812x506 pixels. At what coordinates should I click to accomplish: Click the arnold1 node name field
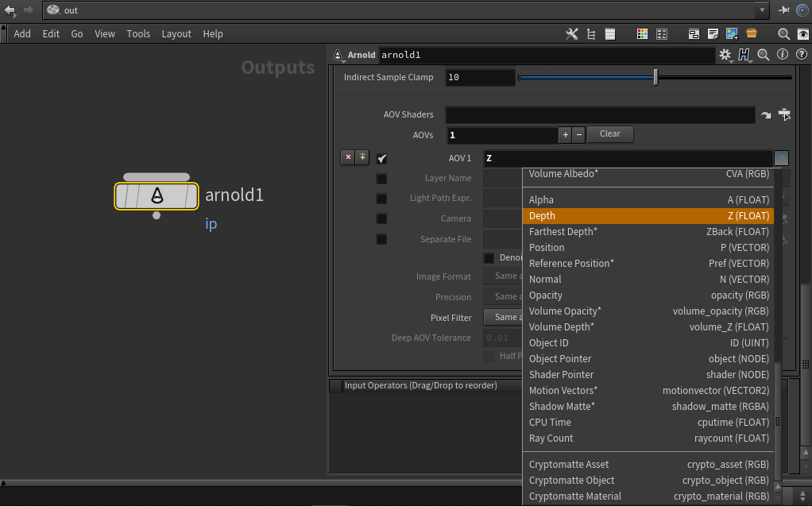click(x=547, y=55)
